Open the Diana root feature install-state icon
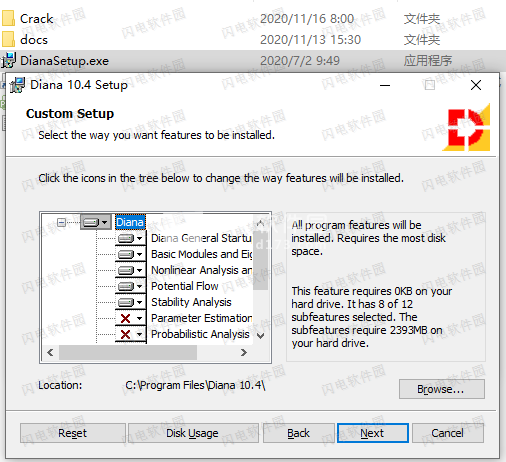The image size is (506, 462). (x=96, y=222)
